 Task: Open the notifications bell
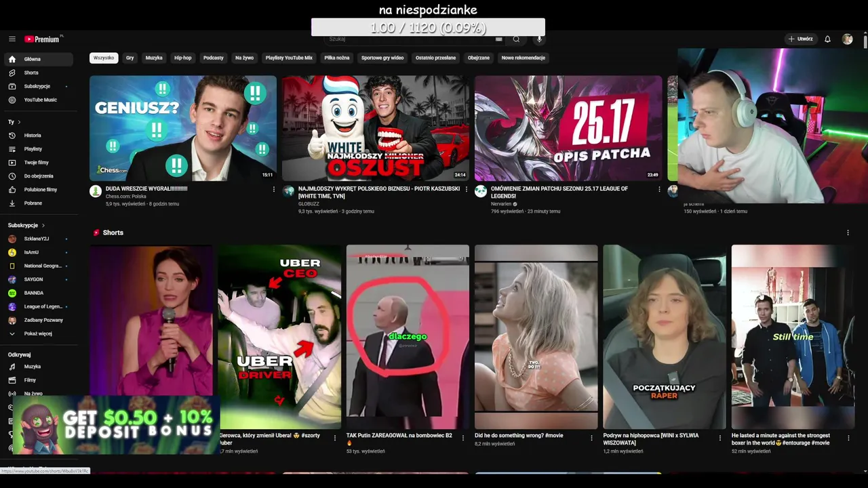[827, 39]
